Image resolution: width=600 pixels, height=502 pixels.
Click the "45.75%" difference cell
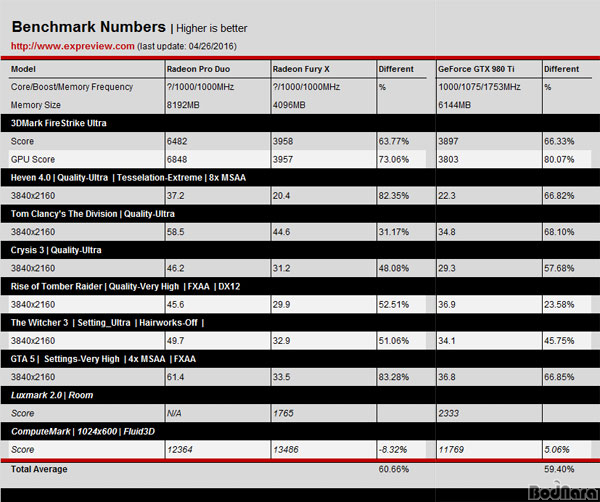pyautogui.click(x=559, y=341)
